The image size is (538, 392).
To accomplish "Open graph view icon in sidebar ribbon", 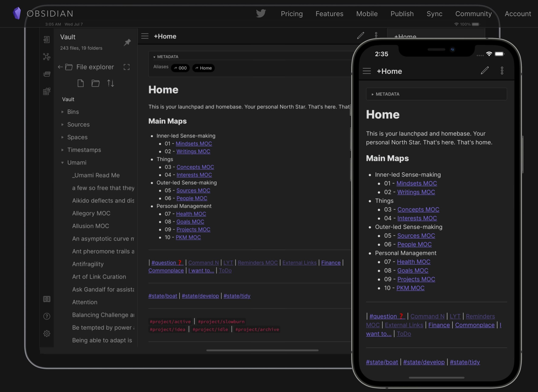I will 47,57.
